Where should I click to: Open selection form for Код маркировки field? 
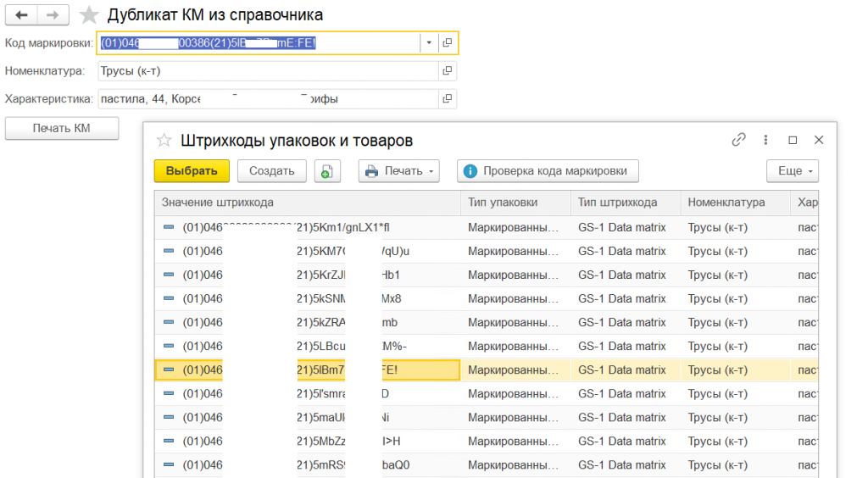[x=448, y=42]
